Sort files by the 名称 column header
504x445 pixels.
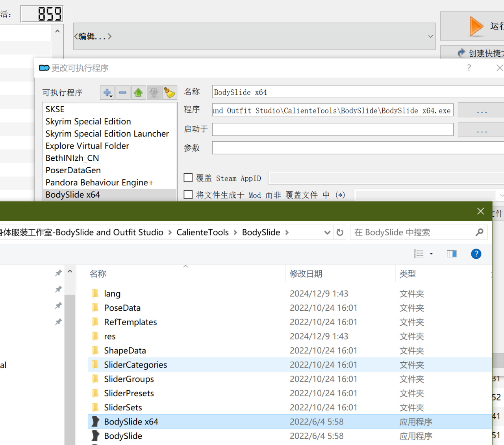(98, 274)
